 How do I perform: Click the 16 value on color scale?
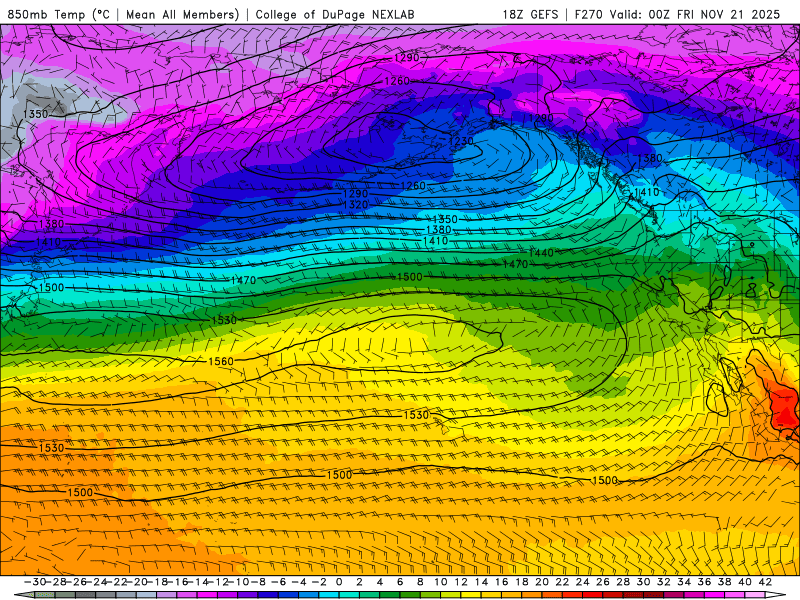[x=502, y=582]
